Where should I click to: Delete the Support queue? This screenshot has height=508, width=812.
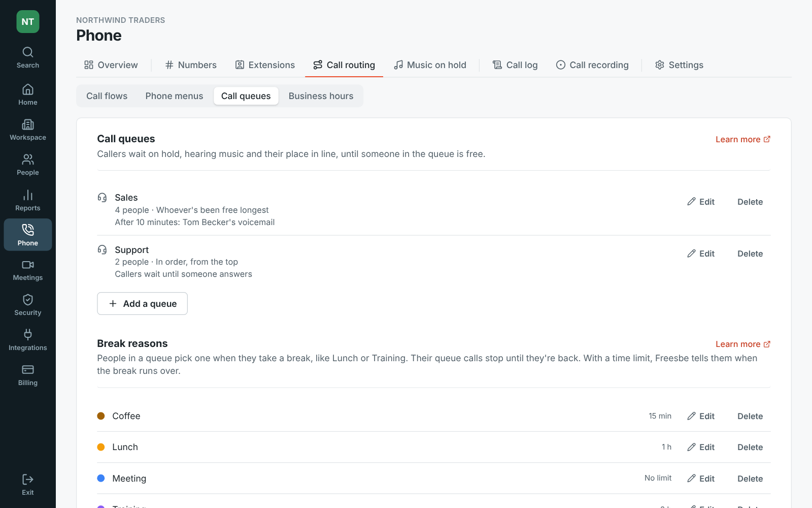tap(750, 253)
